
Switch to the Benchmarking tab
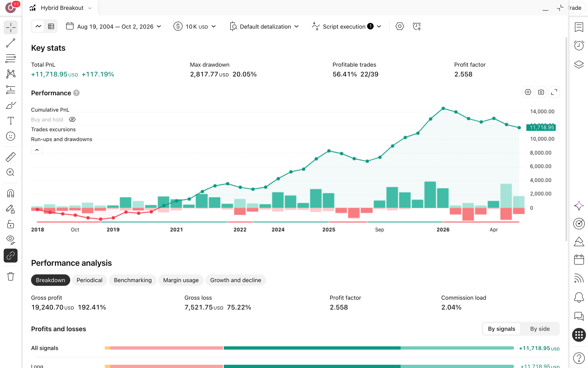(x=133, y=280)
